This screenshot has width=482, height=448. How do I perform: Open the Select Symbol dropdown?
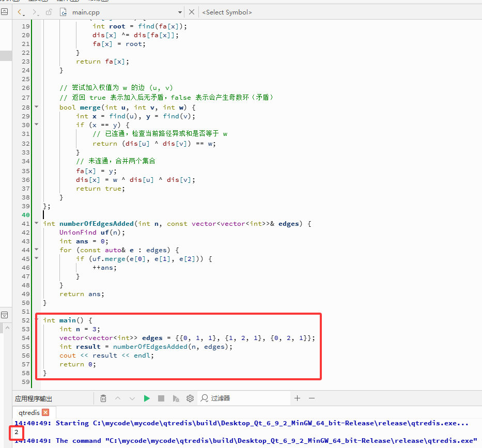pos(227,12)
